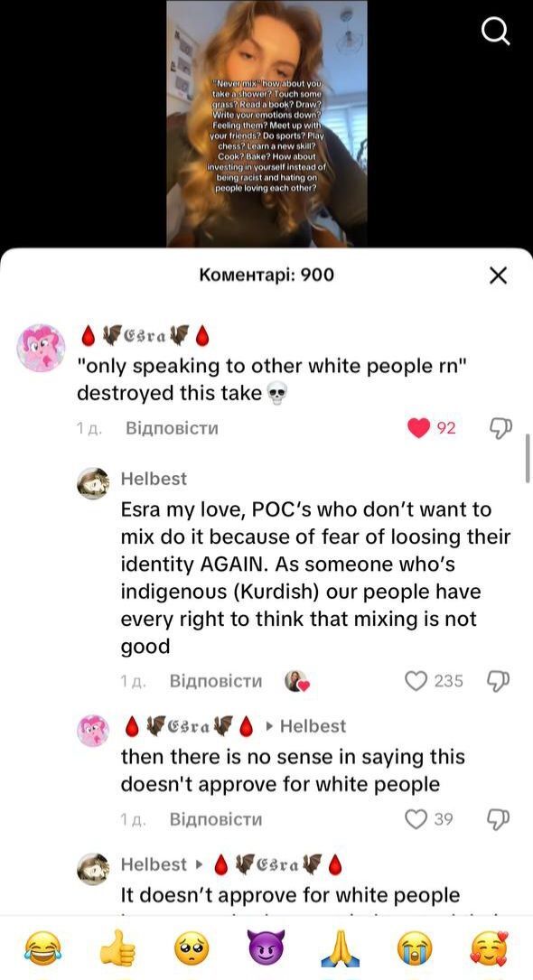
Task: Like Esra's reply with 39 likes
Action: coord(416,818)
